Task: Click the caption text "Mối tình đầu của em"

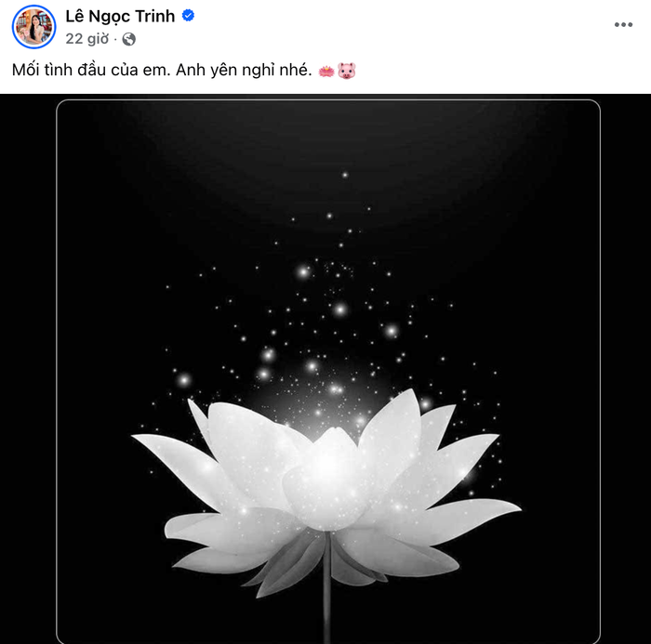Action: click(89, 70)
